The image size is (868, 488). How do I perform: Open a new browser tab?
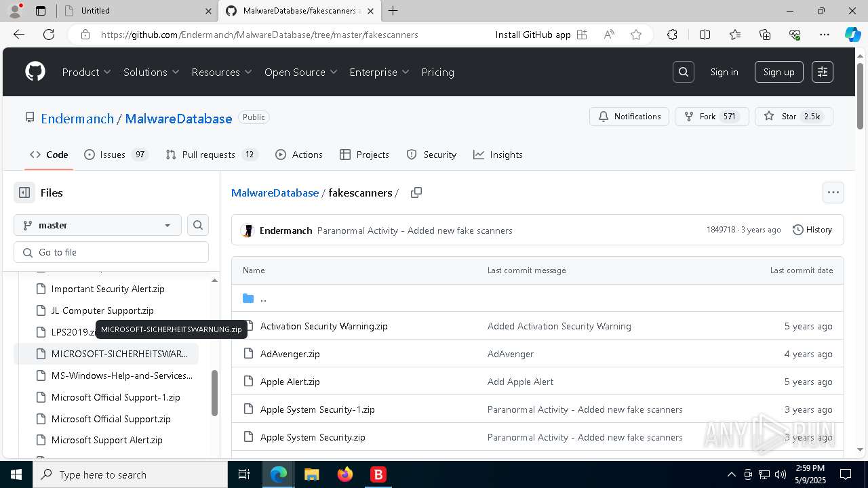393,11
